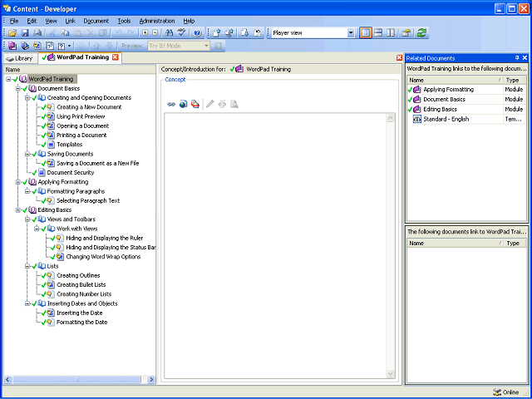Click the Collapse All icon in toolbar

tap(155, 33)
